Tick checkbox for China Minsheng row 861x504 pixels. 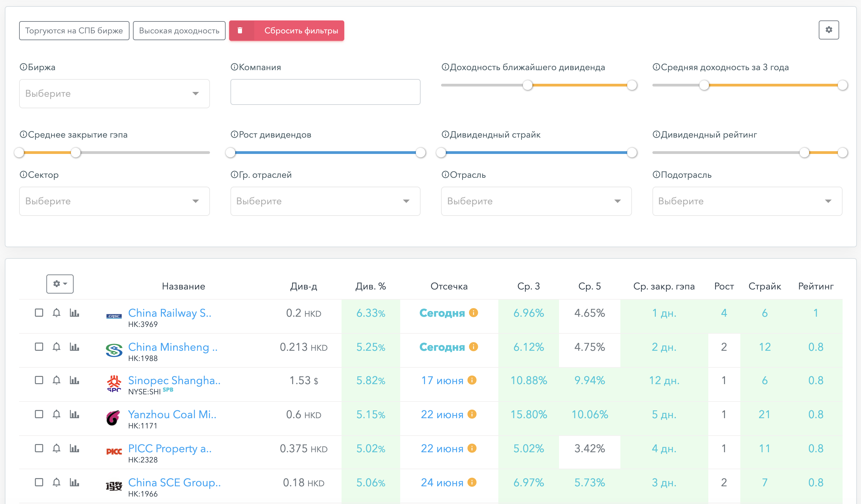[x=39, y=347]
